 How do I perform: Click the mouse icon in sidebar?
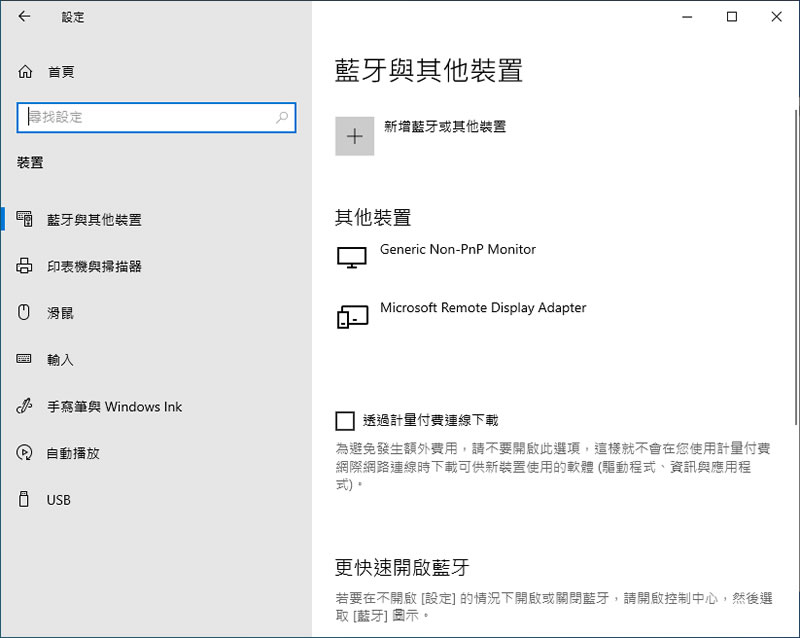pyautogui.click(x=24, y=312)
